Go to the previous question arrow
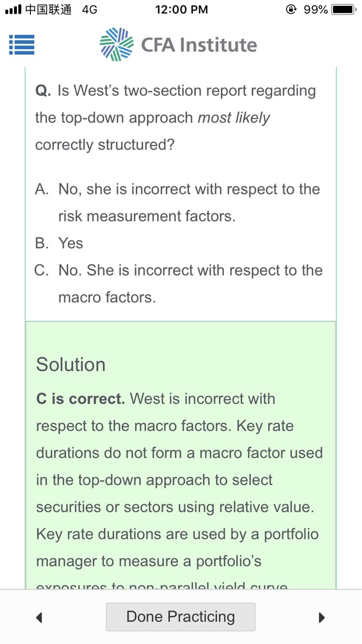Image resolution: width=362 pixels, height=644 pixels. coord(40,617)
